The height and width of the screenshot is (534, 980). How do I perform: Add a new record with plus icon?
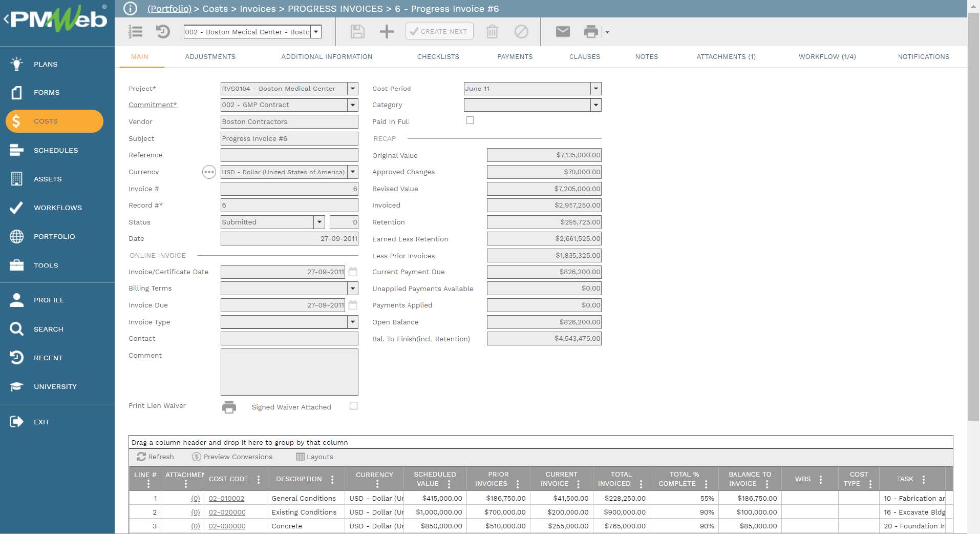click(x=387, y=32)
